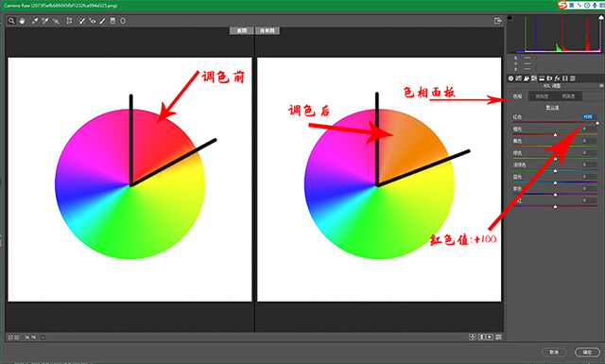
Task: Select the Adjustment Brush tool
Action: click(102, 21)
